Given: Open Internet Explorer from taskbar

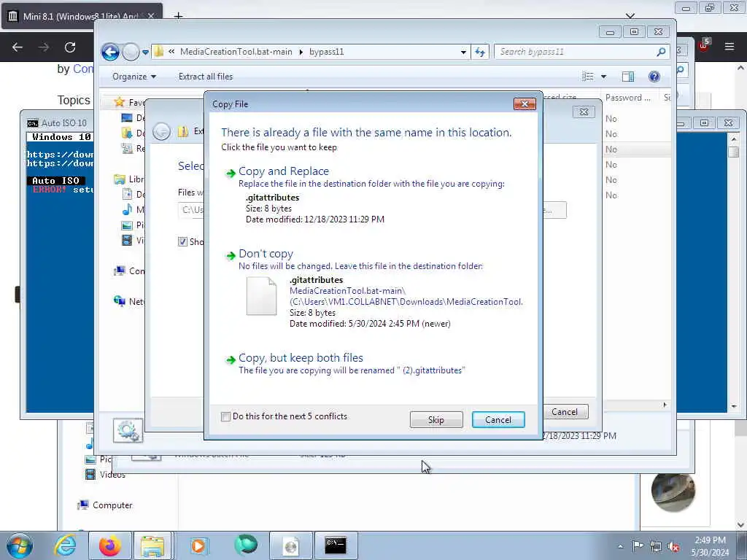Looking at the screenshot, I should pyautogui.click(x=65, y=545).
